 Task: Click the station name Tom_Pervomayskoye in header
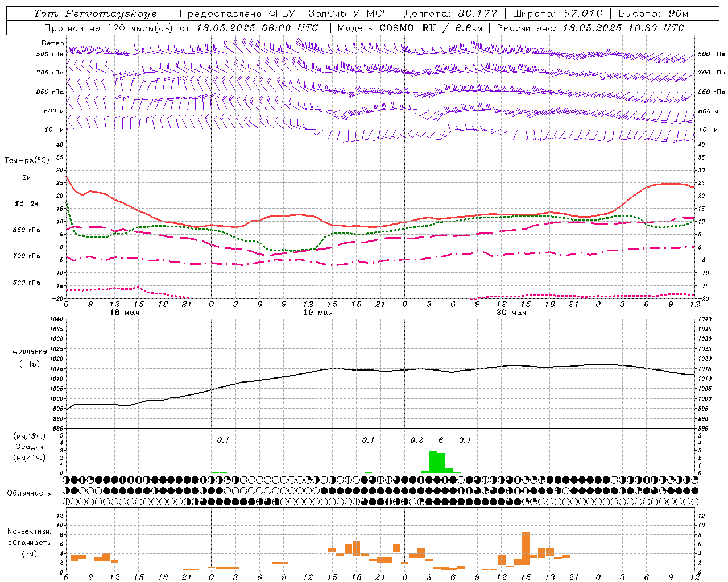click(x=95, y=14)
